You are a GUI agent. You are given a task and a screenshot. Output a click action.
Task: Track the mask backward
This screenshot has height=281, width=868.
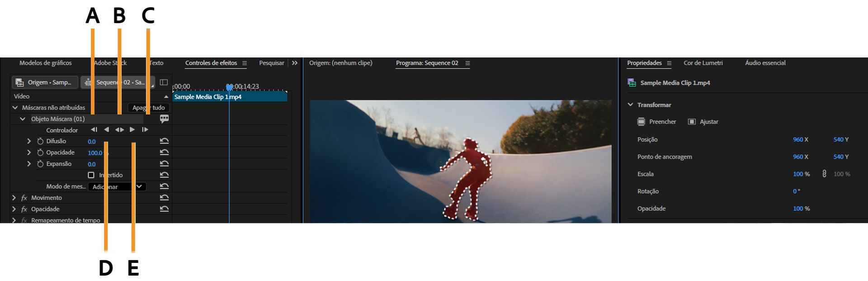point(106,130)
